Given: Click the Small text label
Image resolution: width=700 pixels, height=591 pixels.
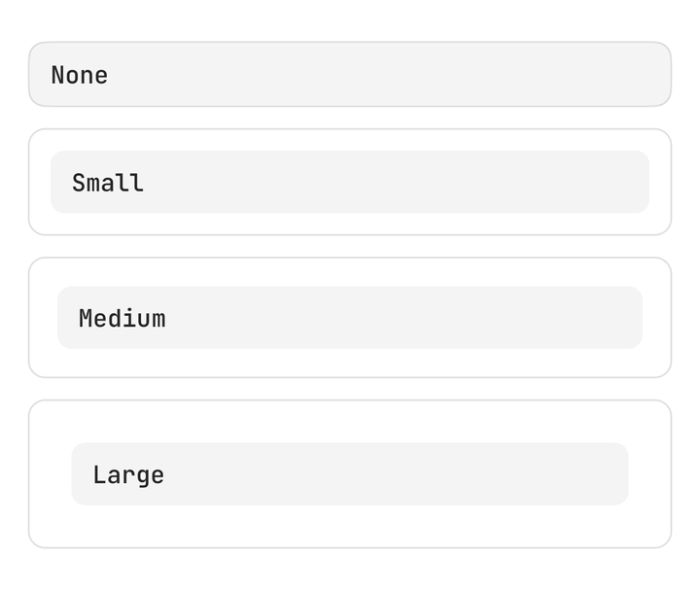Looking at the screenshot, I should point(108,183).
